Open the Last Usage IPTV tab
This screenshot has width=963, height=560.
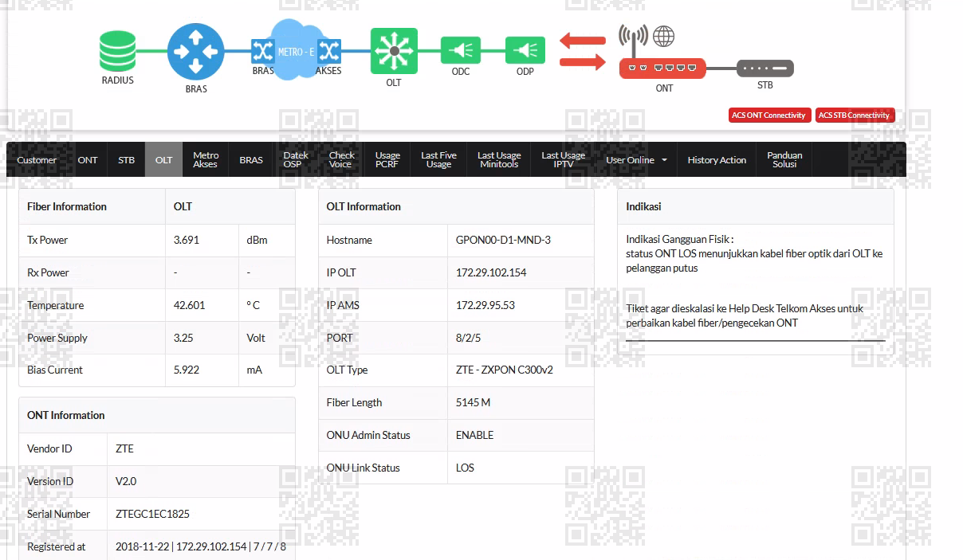pyautogui.click(x=563, y=160)
